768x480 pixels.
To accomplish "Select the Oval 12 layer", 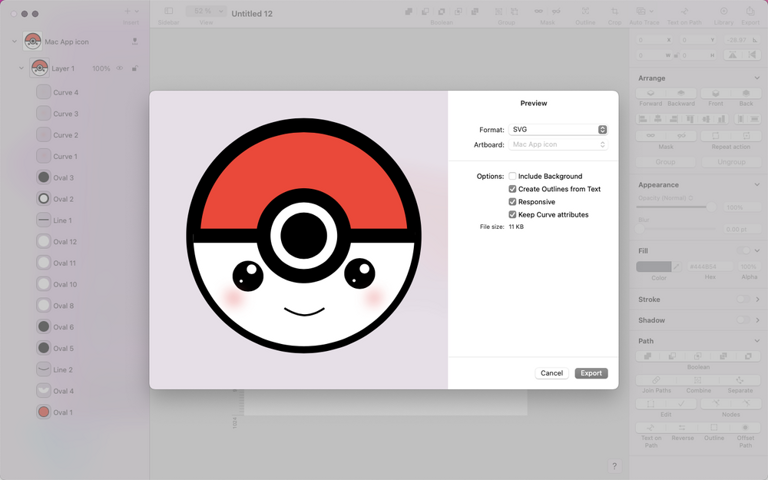I will (65, 241).
